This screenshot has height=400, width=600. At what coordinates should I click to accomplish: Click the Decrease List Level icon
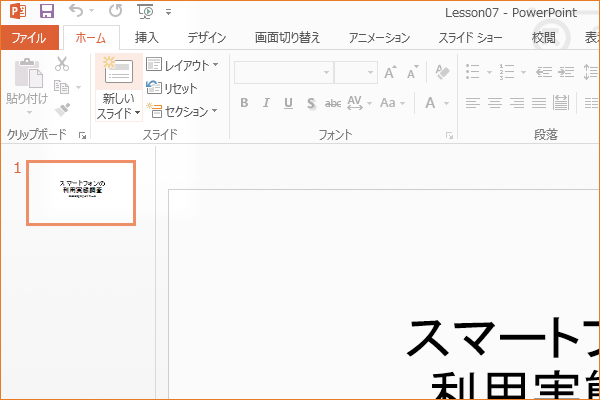coord(544,72)
